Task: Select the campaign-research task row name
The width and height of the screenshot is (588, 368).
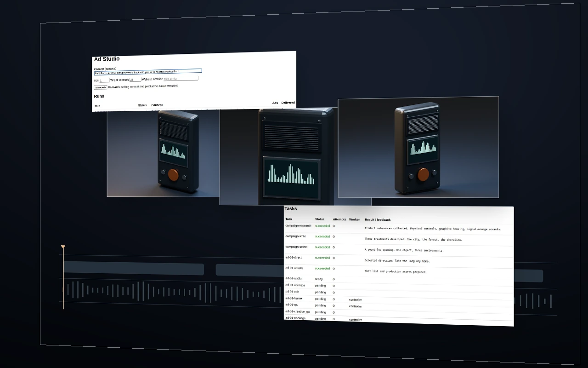Action: 298,226
